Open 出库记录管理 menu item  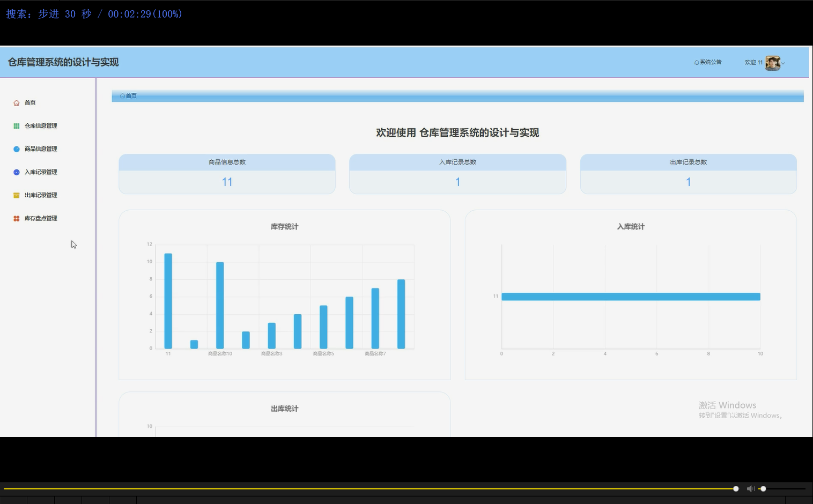point(41,195)
